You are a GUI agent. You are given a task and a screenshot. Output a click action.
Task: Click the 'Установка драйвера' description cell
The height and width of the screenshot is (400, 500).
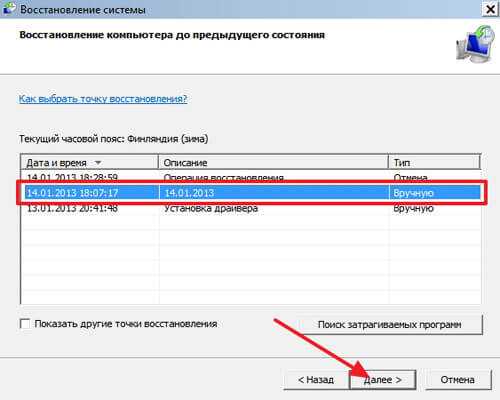pyautogui.click(x=211, y=208)
